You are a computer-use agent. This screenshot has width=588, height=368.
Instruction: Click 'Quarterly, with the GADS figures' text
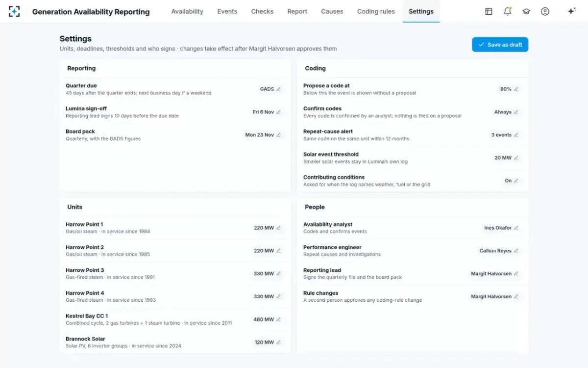pyautogui.click(x=103, y=139)
